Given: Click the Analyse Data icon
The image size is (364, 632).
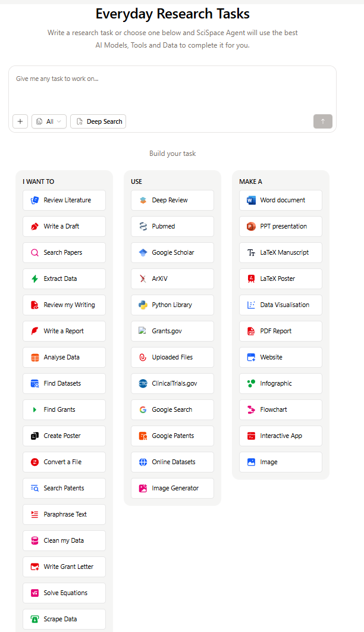Looking at the screenshot, I should 35,358.
